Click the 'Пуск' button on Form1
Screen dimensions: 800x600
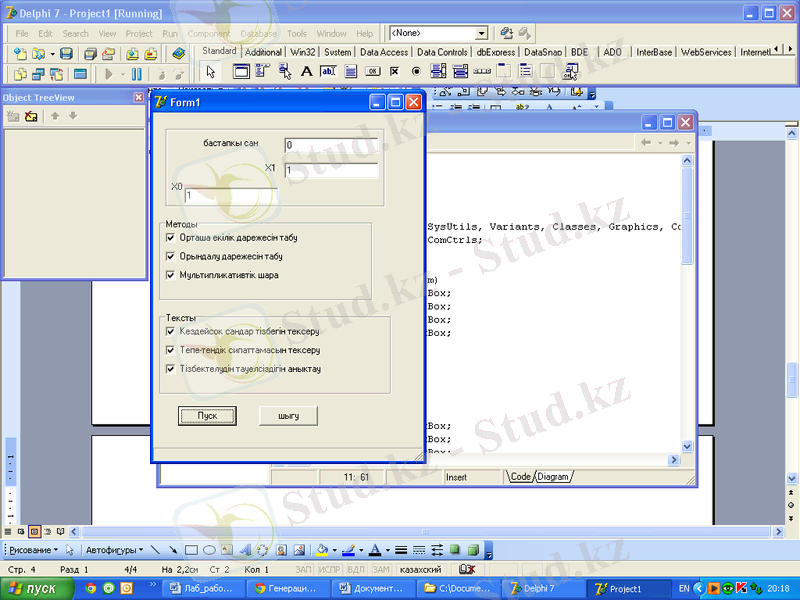207,416
